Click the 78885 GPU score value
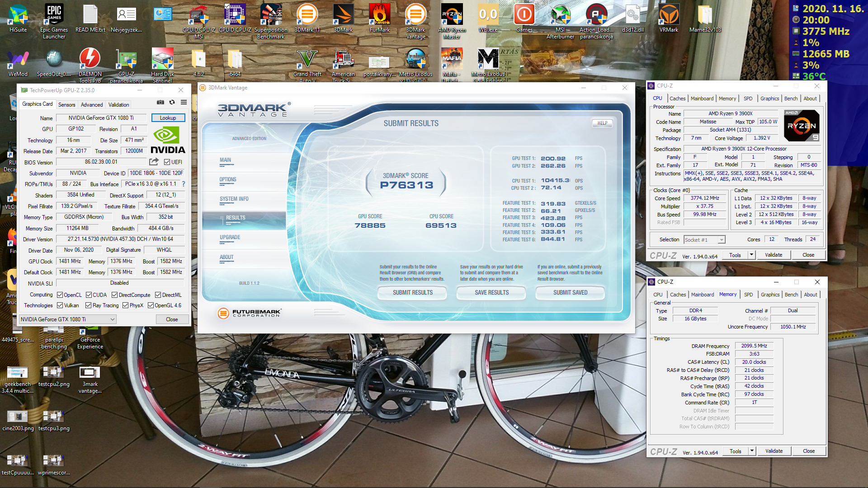The width and height of the screenshot is (868, 488). coord(370,225)
